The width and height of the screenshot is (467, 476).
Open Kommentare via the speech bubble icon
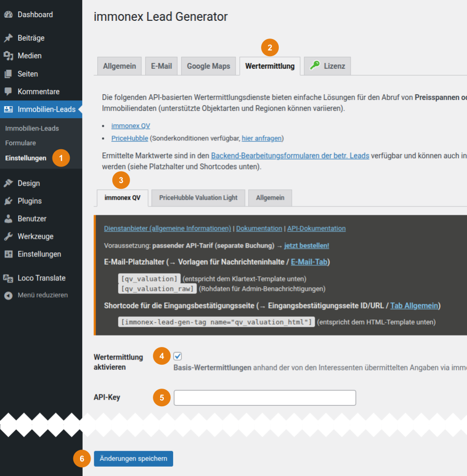[x=8, y=92]
